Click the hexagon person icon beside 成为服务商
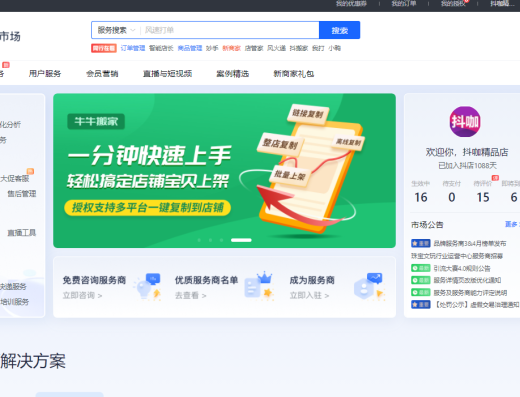 click(369, 287)
